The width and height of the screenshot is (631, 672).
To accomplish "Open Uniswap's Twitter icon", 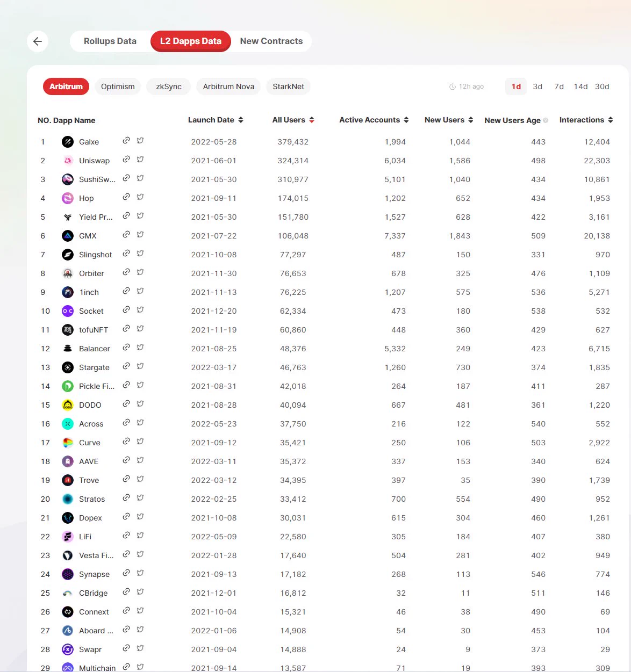I will pos(140,160).
